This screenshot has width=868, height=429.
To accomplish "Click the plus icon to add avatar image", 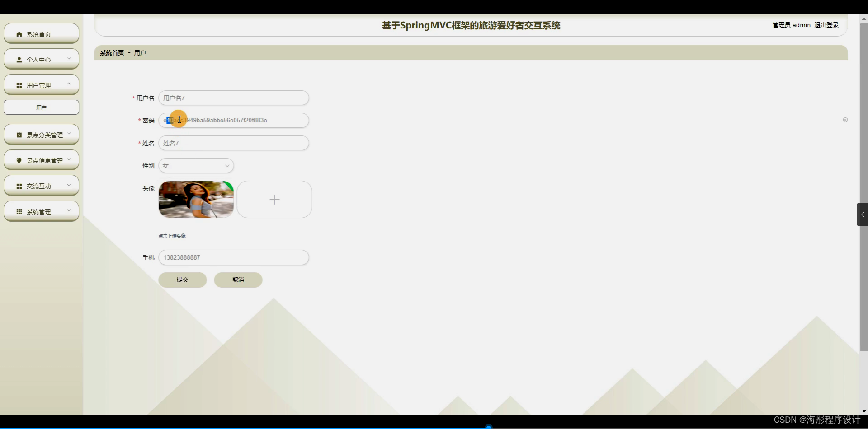I will pos(274,199).
